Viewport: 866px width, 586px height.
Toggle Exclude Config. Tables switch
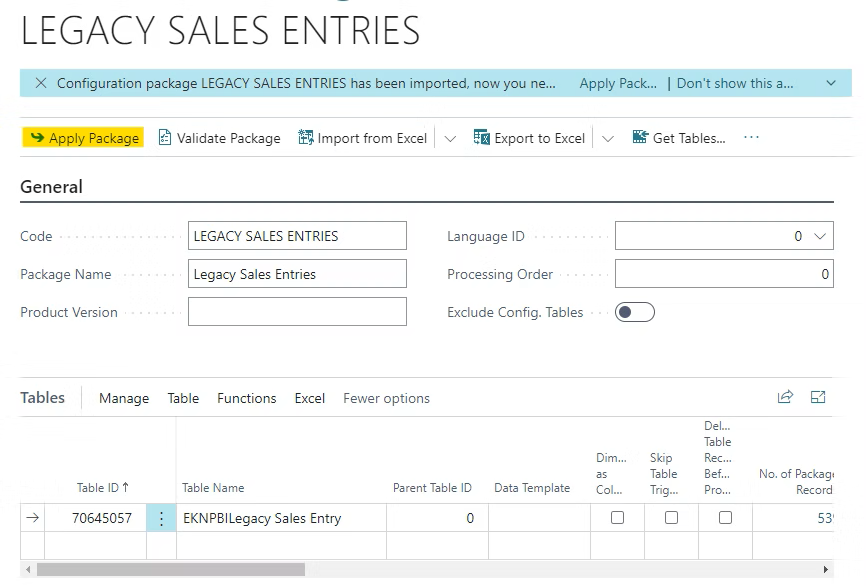[x=634, y=312]
